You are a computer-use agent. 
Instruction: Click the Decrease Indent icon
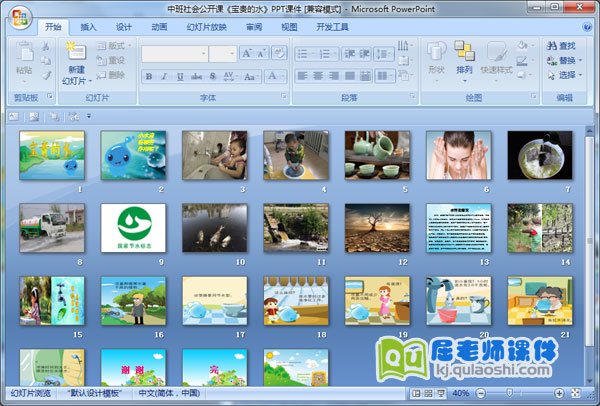(x=349, y=54)
